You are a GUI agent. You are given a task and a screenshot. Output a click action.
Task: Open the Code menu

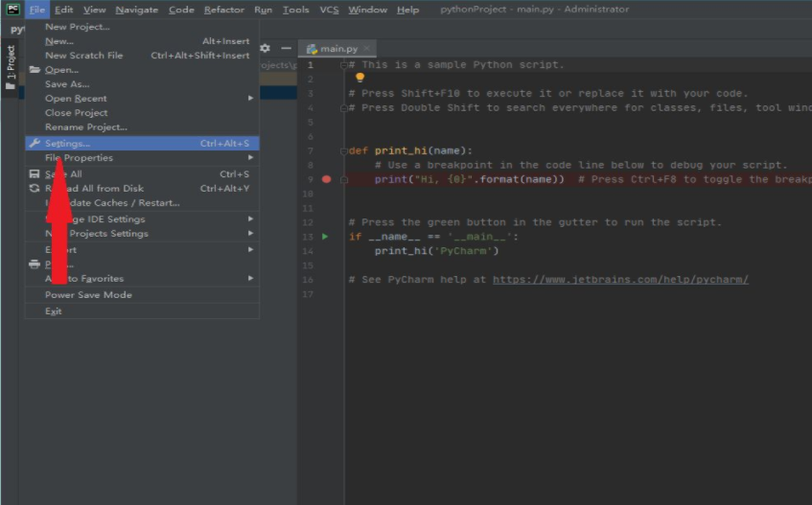pos(181,10)
